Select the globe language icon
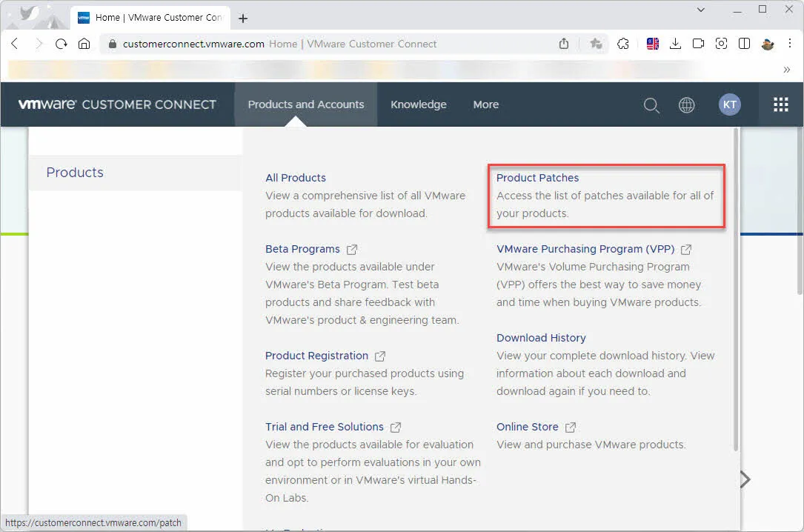This screenshot has height=532, width=804. pyautogui.click(x=686, y=104)
